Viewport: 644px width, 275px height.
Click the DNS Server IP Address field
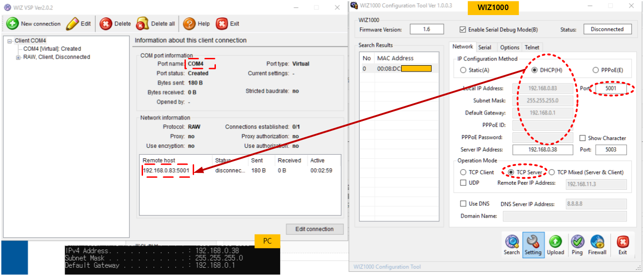click(596, 204)
